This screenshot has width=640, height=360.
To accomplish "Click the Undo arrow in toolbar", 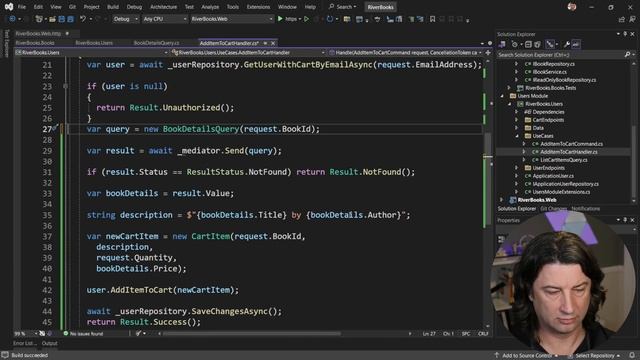I will point(83,19).
